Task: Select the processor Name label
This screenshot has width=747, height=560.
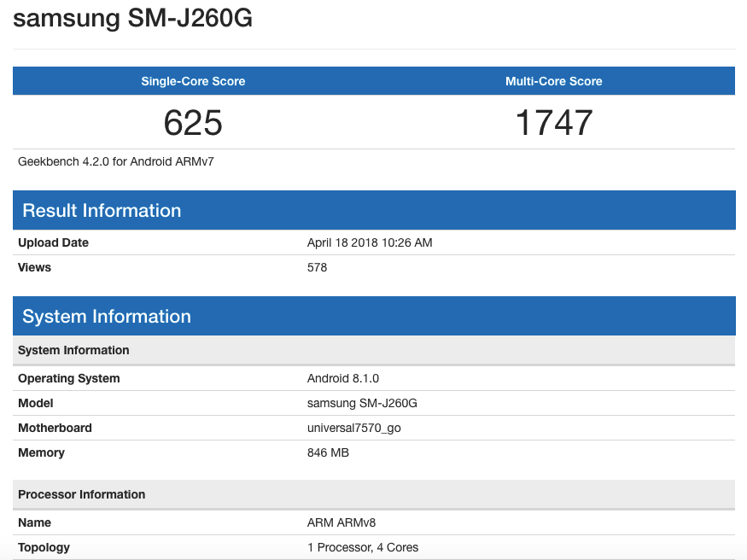Action: (34, 522)
